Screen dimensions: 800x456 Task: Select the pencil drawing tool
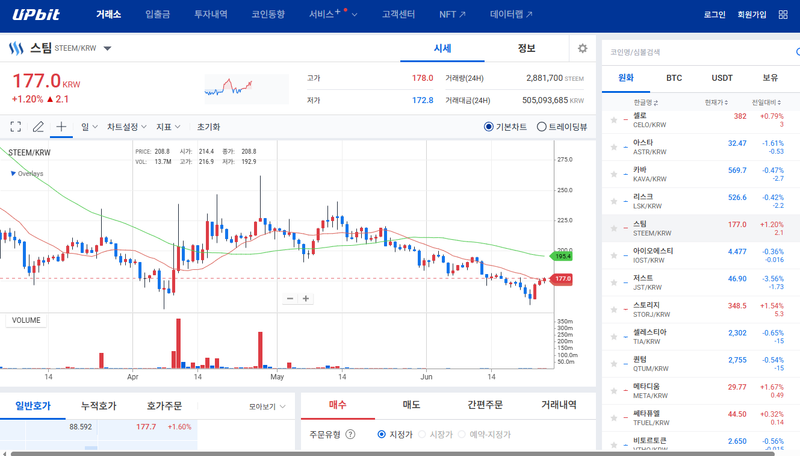click(38, 126)
